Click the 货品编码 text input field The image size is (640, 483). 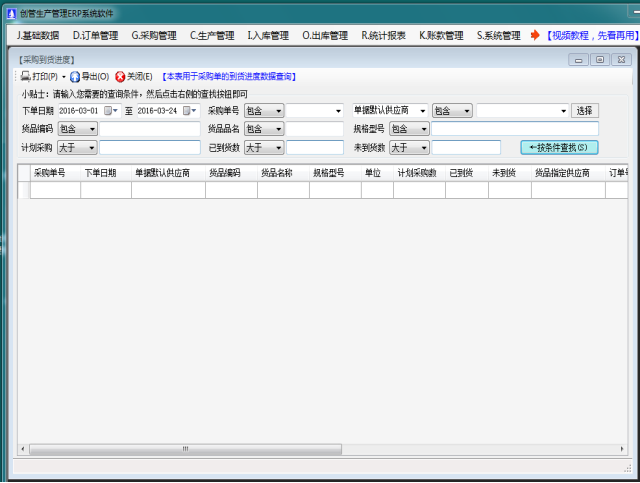pos(150,129)
